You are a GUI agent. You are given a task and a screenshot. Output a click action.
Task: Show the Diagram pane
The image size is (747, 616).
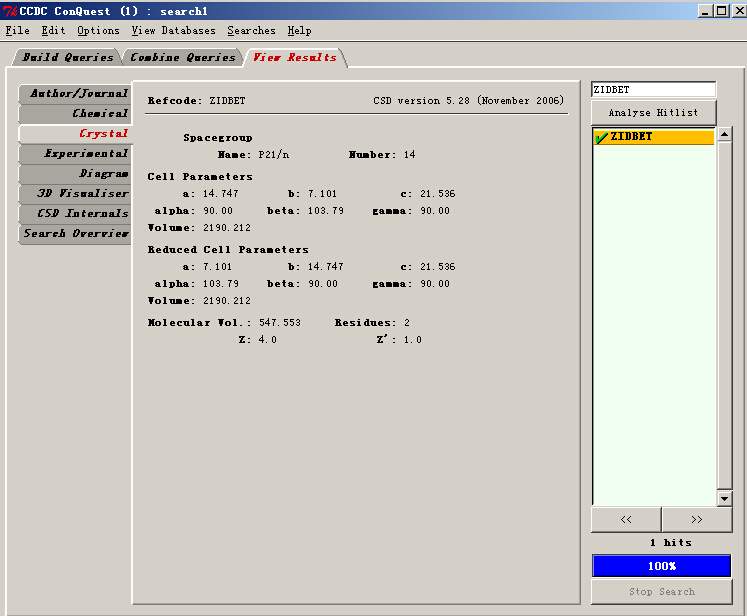point(103,173)
